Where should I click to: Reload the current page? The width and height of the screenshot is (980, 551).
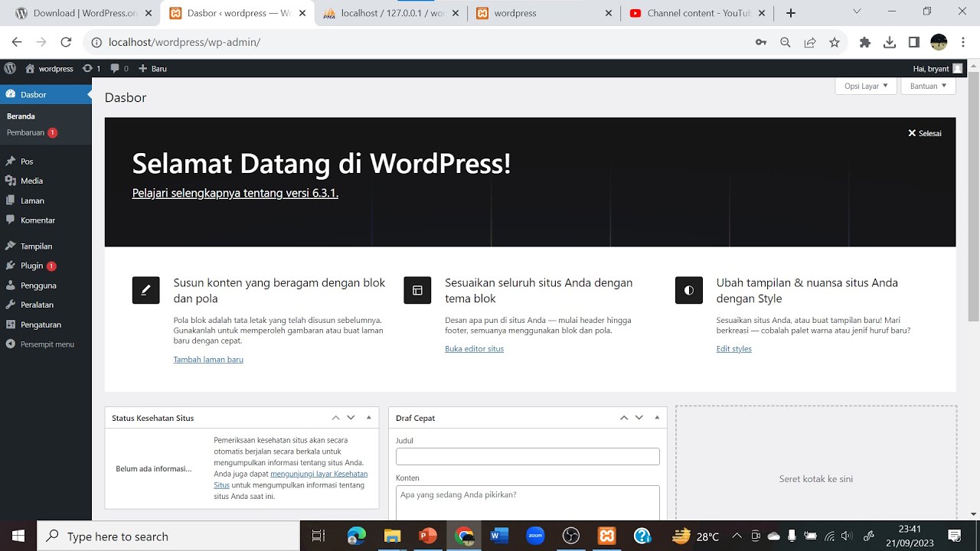tap(66, 42)
